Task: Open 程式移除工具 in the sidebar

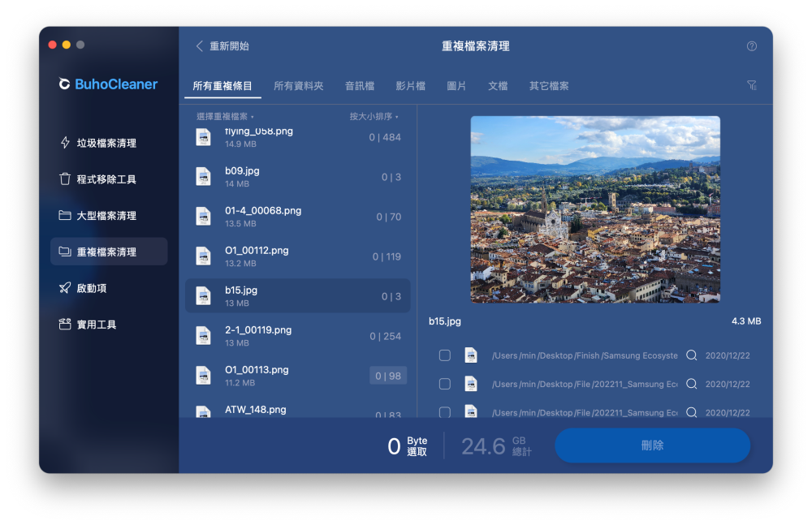Action: click(109, 179)
